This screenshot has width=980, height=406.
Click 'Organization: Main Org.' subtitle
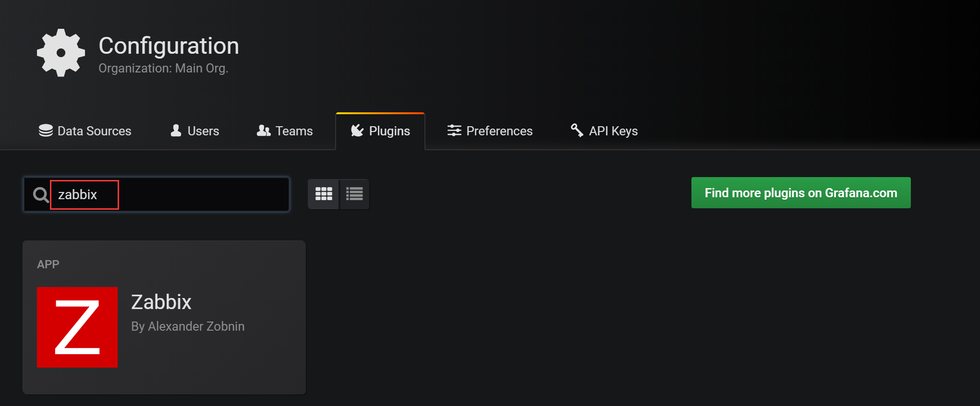point(163,68)
